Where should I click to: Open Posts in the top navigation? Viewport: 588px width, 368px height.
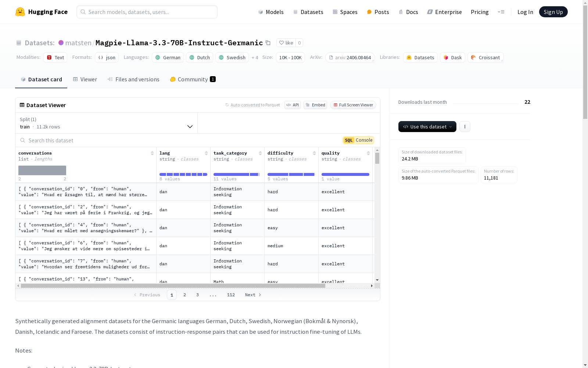point(378,12)
